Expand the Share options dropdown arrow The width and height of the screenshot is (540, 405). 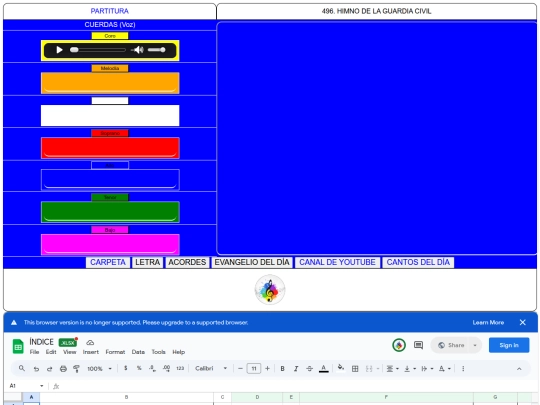tap(475, 345)
